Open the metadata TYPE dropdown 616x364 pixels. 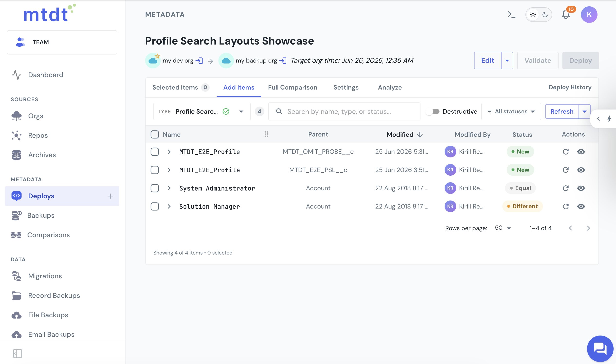point(202,111)
